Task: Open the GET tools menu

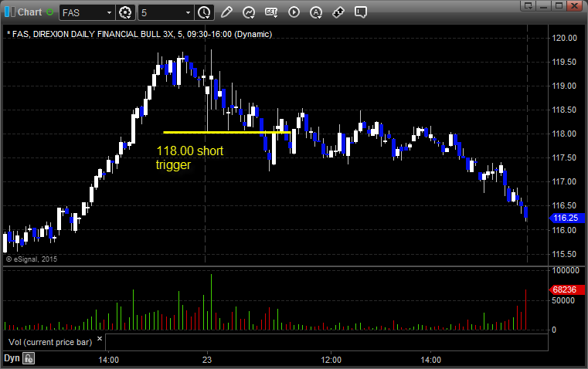Action: coord(271,12)
